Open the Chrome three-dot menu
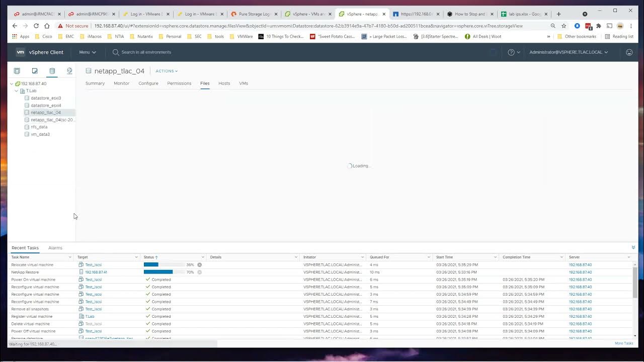This screenshot has width=644, height=362. tap(631, 26)
